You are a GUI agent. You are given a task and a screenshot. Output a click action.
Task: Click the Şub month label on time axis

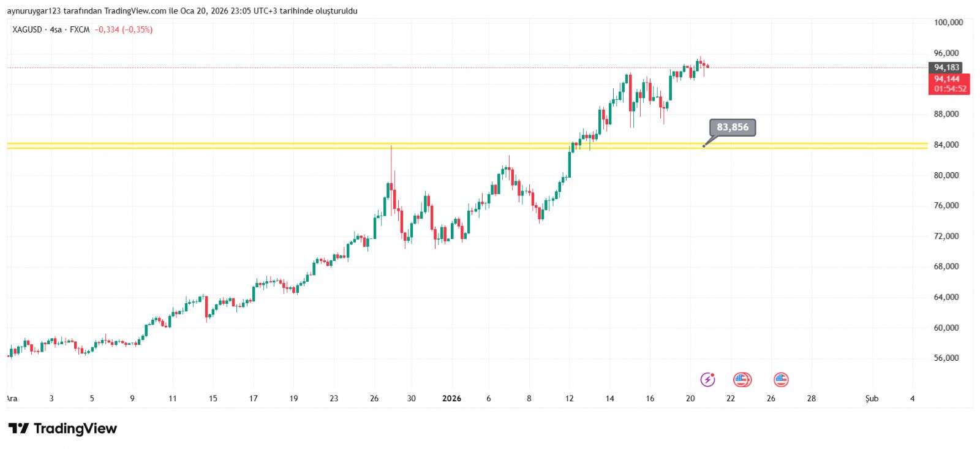[872, 399]
